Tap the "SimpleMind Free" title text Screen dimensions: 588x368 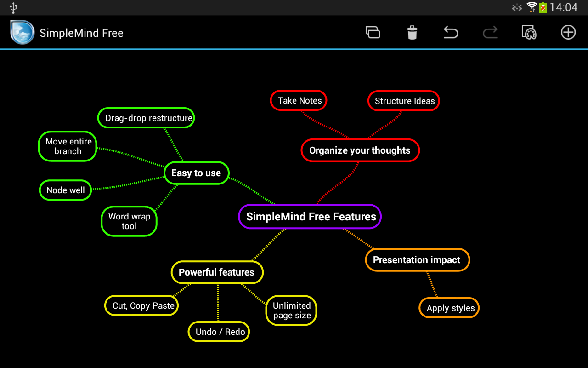tap(82, 33)
